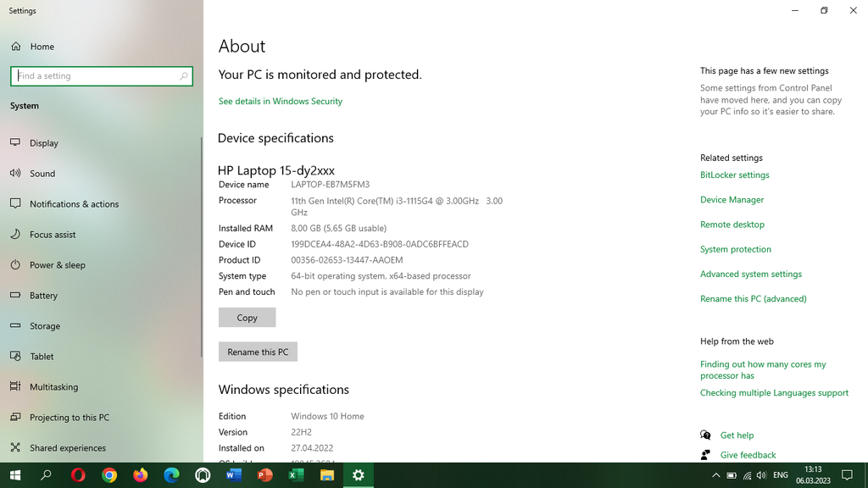Click the Get help chat icon
Image resolution: width=868 pixels, height=488 pixels.
coord(705,435)
